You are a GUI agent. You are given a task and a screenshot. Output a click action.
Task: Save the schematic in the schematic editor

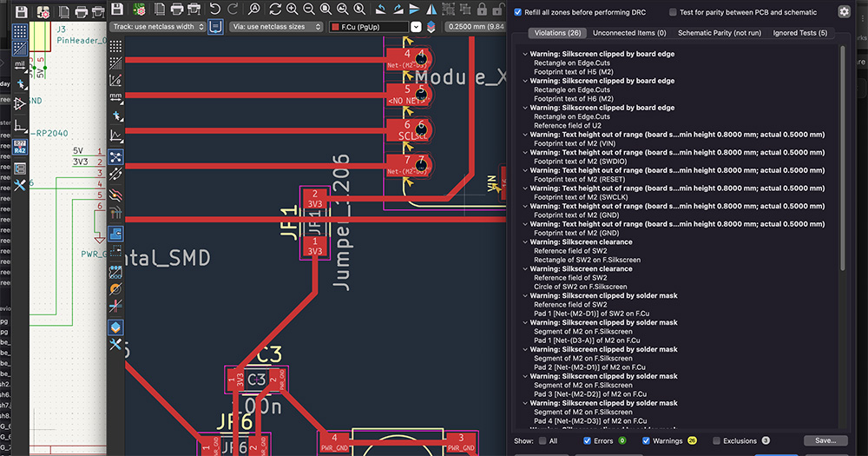pos(21,11)
